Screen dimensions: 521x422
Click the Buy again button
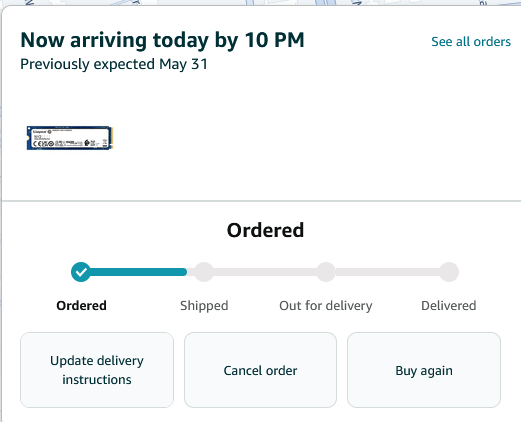[424, 370]
